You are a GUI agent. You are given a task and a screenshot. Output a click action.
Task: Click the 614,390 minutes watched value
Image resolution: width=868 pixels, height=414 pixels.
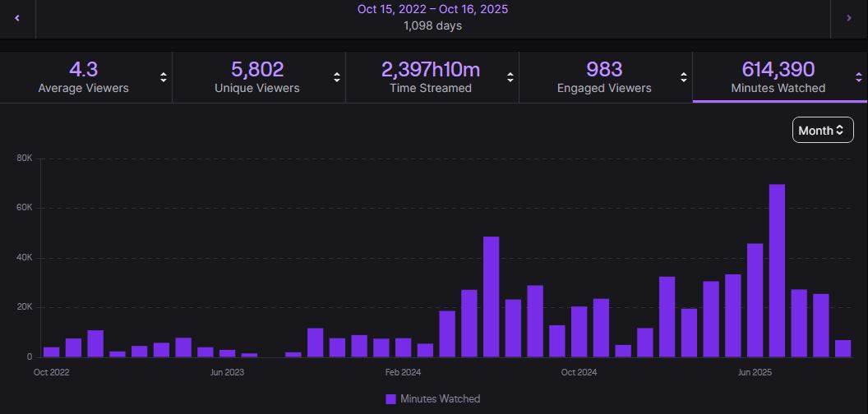pyautogui.click(x=778, y=70)
